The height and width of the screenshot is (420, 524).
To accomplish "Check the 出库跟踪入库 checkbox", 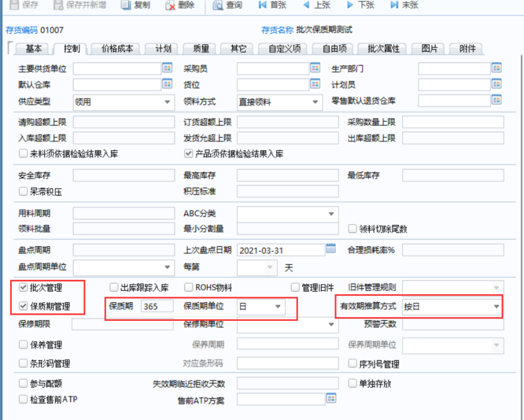I will 113,287.
